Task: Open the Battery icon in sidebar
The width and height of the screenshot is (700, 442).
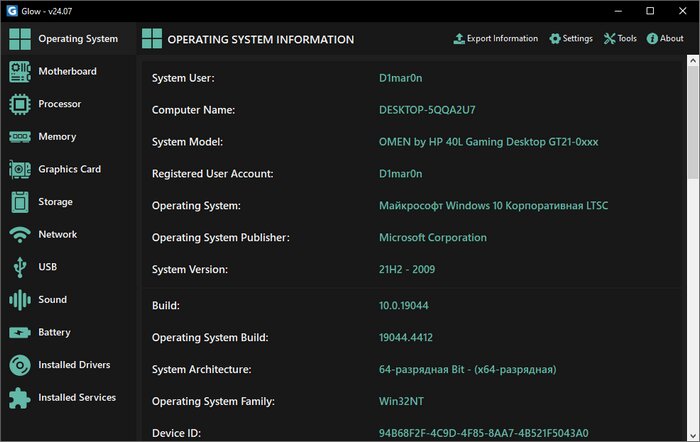Action: [20, 332]
